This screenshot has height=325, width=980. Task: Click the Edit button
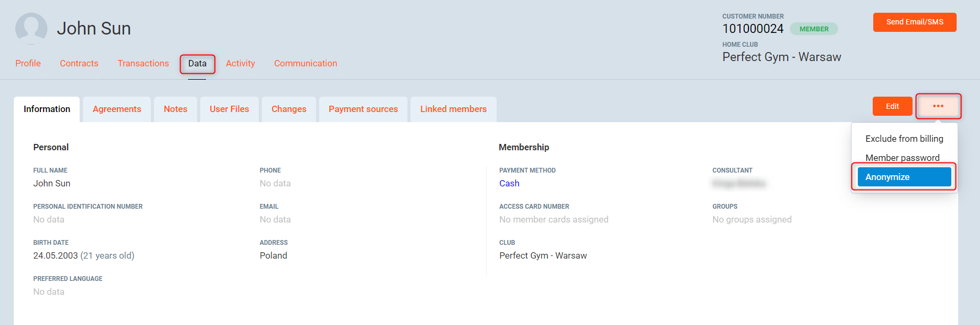[x=892, y=106]
